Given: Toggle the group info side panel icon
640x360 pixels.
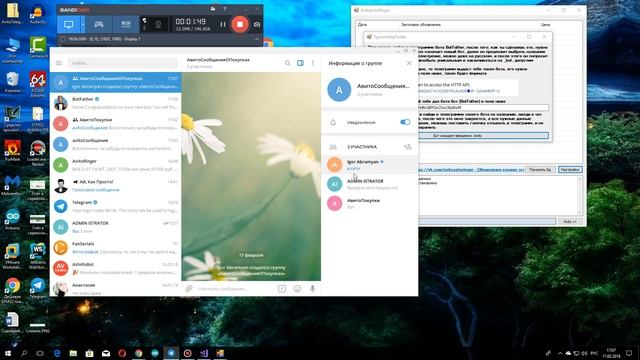Looking at the screenshot, I should pos(300,63).
